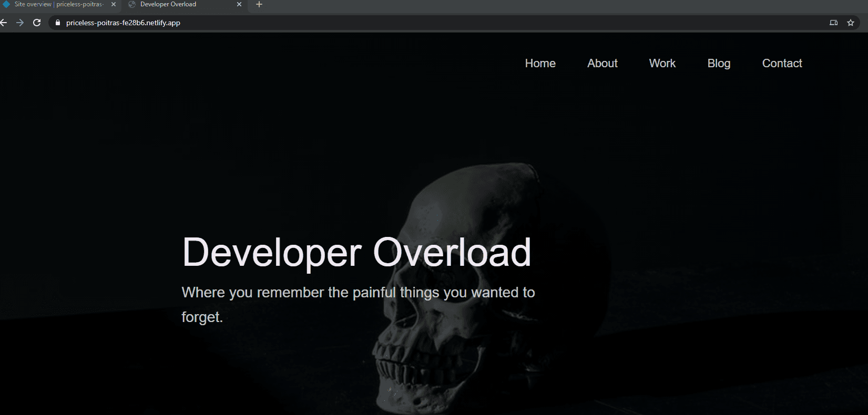Go back using the browser back arrow
The height and width of the screenshot is (415, 868).
click(4, 23)
